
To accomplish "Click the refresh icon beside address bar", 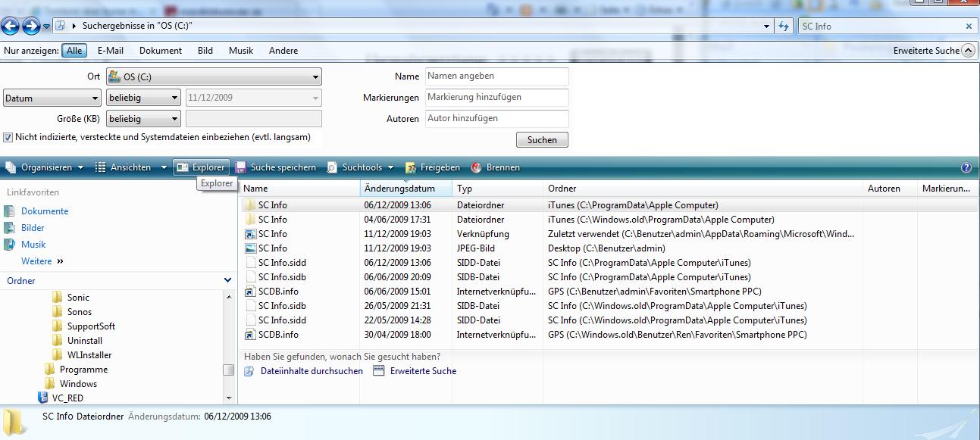I will click(784, 27).
